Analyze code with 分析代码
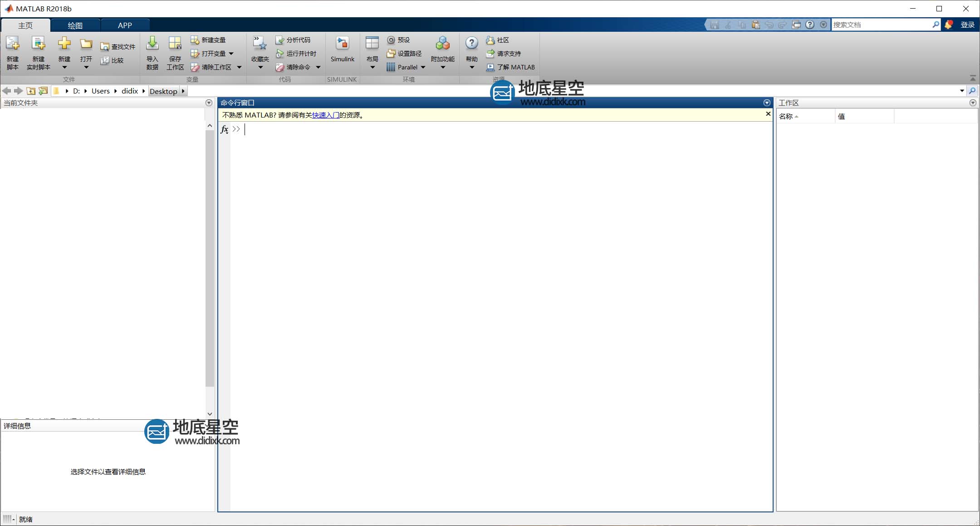 click(293, 40)
